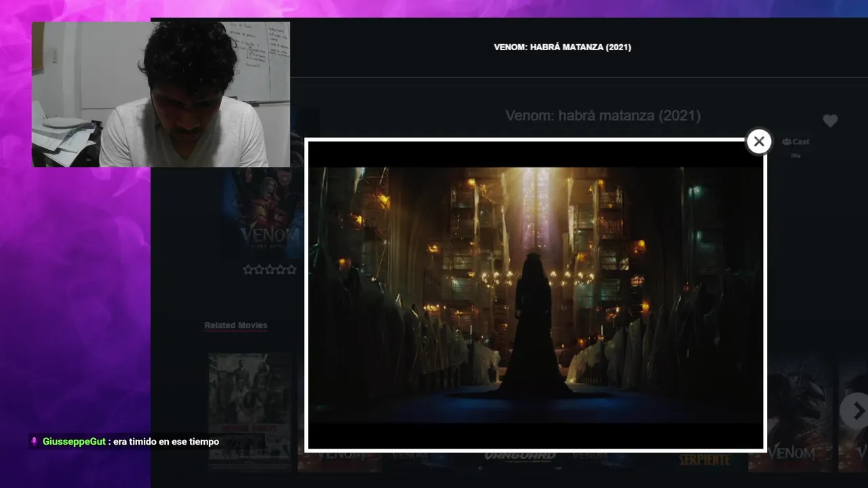Rate movie with the star rating
Image resolution: width=868 pixels, height=488 pixels.
(270, 269)
